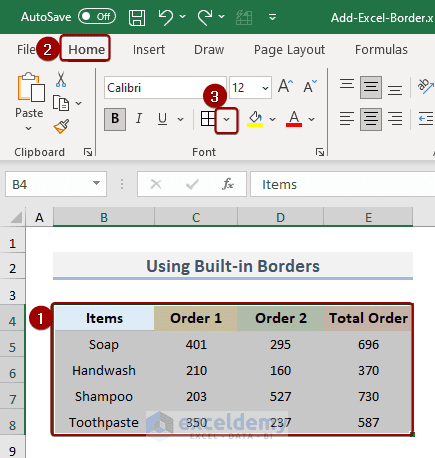
Task: Click the Items header cell
Action: pyautogui.click(x=104, y=318)
